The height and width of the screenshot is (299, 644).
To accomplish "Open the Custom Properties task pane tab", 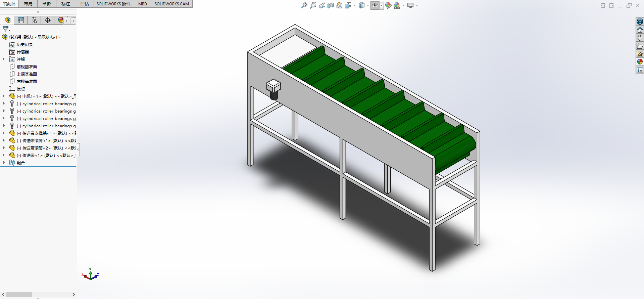I will (x=640, y=70).
